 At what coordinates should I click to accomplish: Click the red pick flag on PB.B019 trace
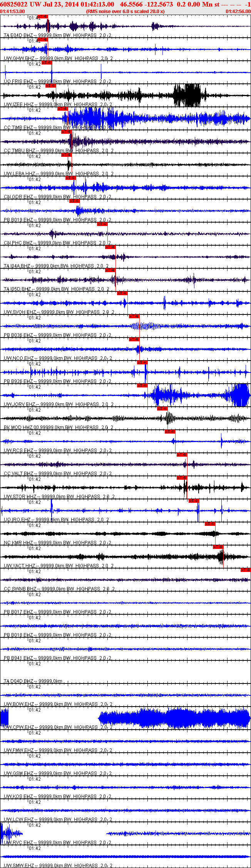[75, 201]
